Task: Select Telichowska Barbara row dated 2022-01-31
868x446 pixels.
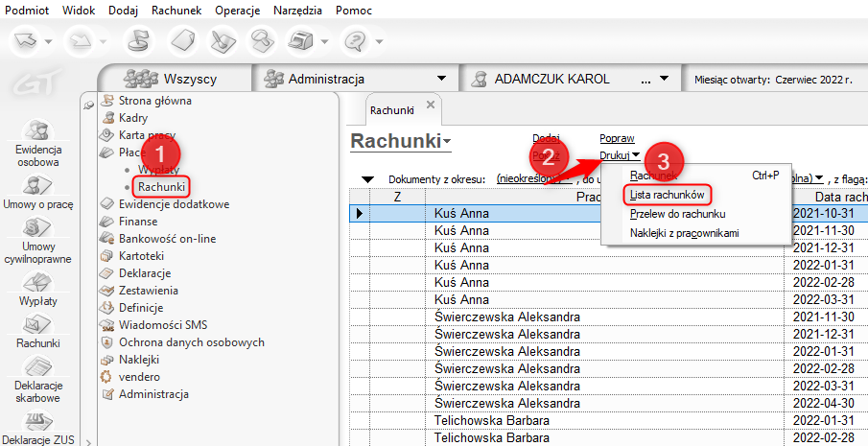Action: 608,421
